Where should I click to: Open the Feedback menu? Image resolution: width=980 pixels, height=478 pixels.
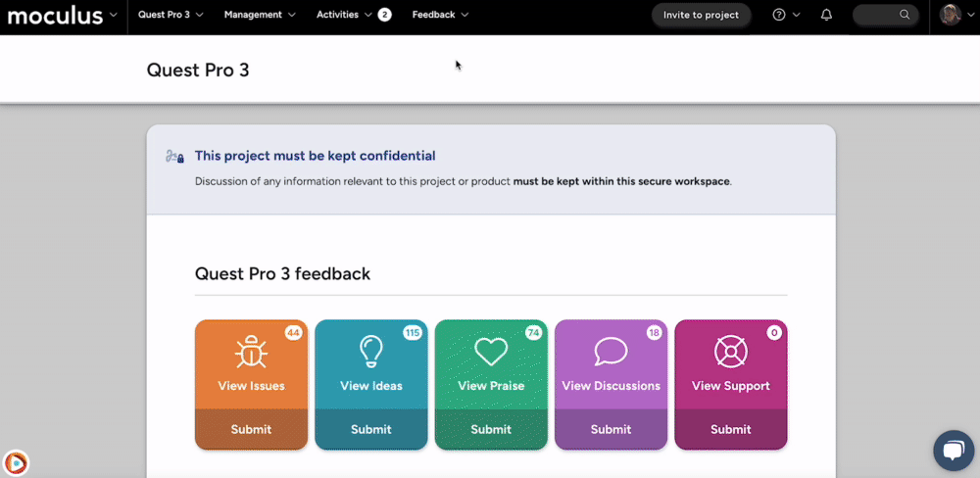click(x=440, y=15)
